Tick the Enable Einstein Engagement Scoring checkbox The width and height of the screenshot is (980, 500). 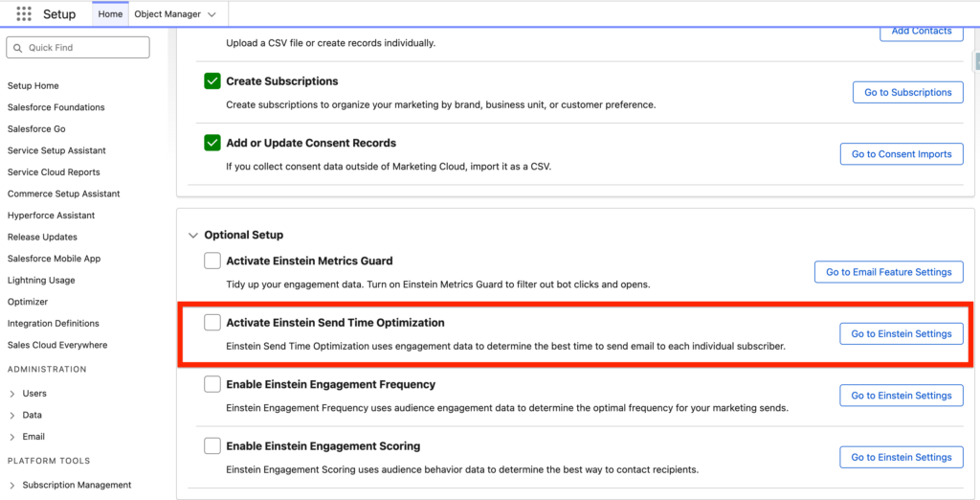pos(212,446)
